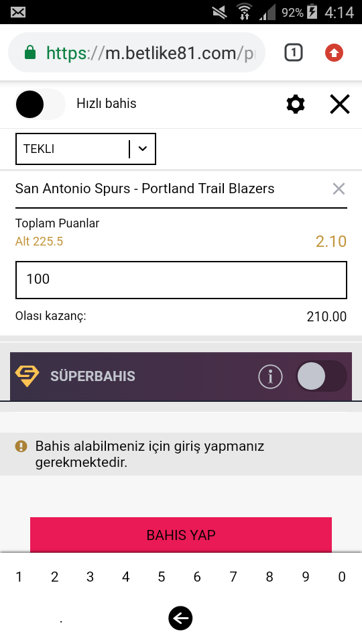Open the TEKLI bet type dropdown
Screen dimensions: 362x644
tap(86, 149)
